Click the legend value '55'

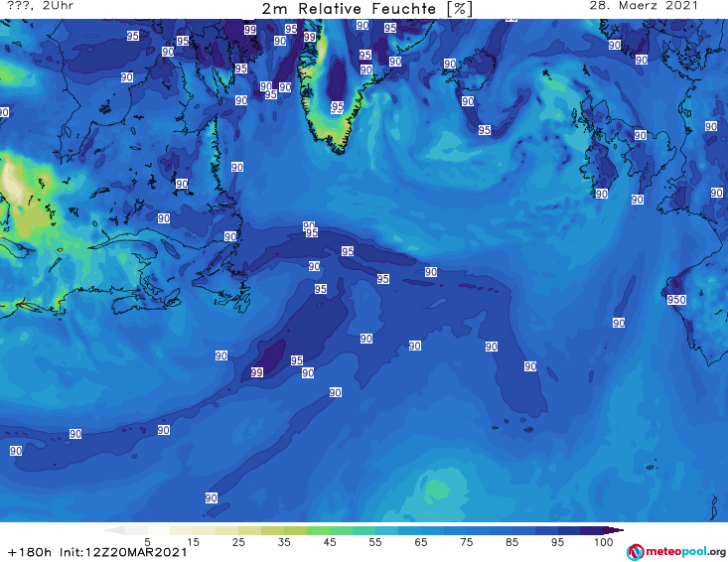(375, 542)
